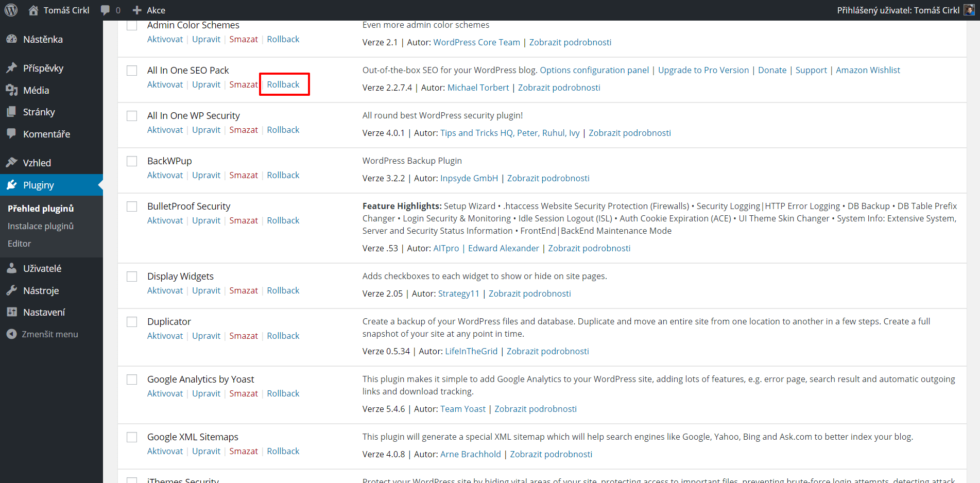Click the Uživatelé person icon
Screen dimensions: 980x483
click(x=11, y=268)
